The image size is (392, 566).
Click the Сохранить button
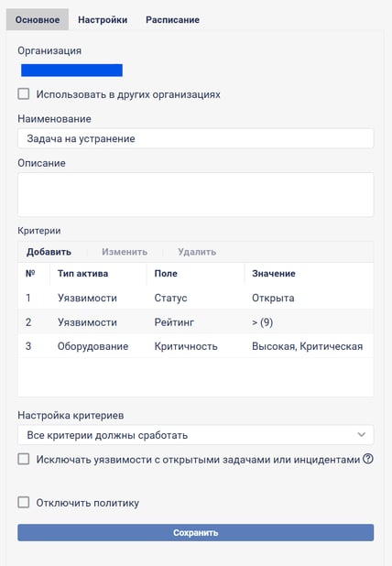point(196,532)
